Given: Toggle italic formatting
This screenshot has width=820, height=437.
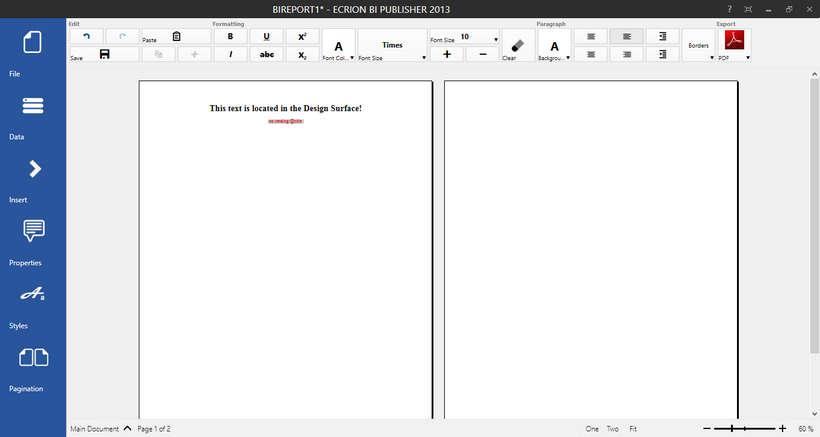Looking at the screenshot, I should click(x=230, y=54).
